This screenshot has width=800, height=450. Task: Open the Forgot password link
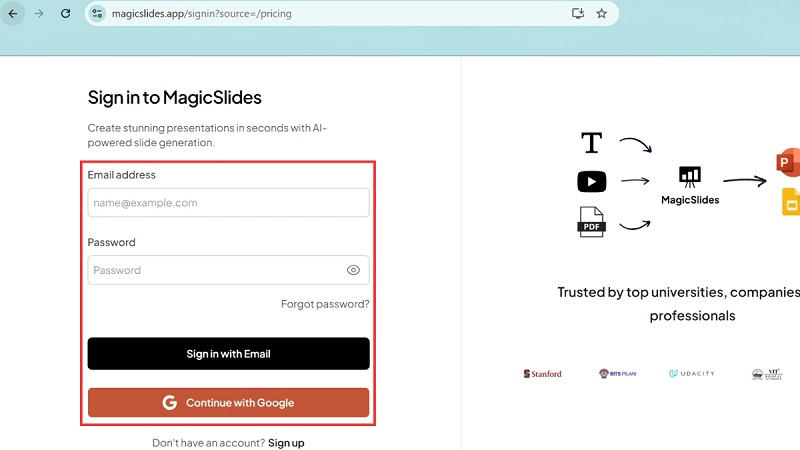pyautogui.click(x=325, y=304)
